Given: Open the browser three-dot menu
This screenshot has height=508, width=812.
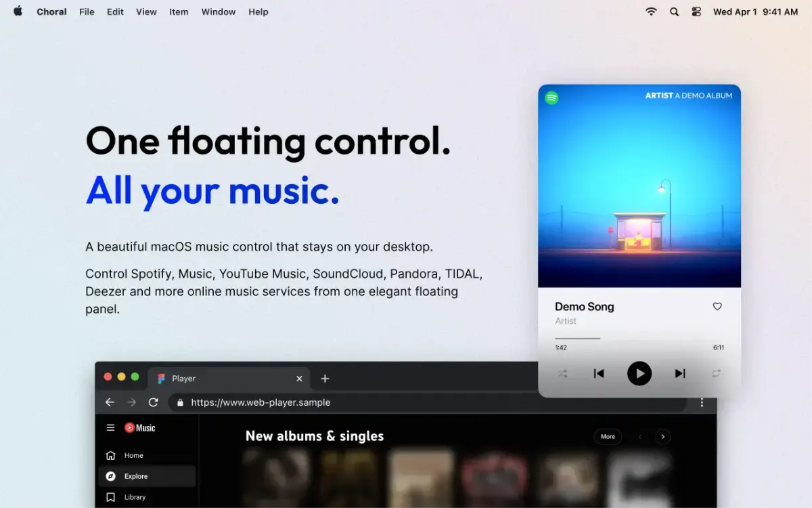Looking at the screenshot, I should coord(702,402).
